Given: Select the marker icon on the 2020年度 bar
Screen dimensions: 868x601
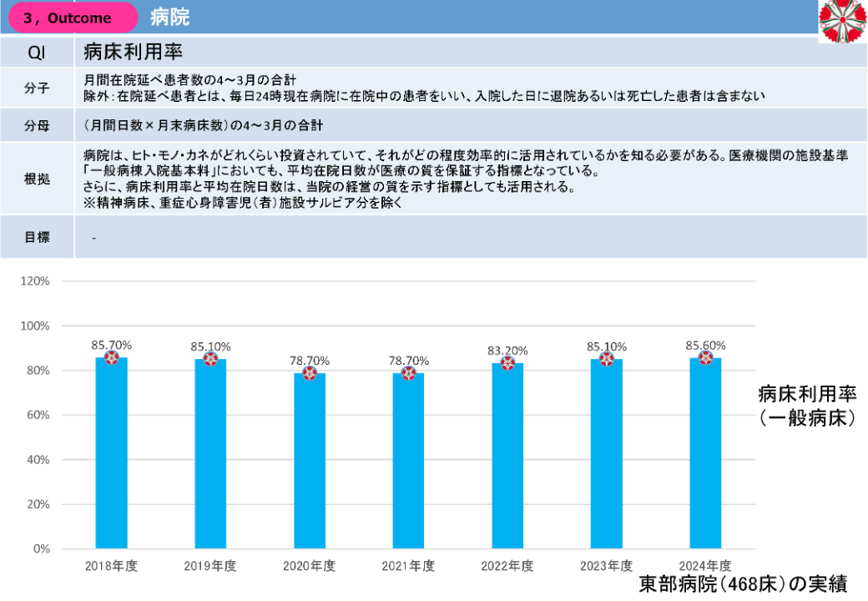Looking at the screenshot, I should click(x=309, y=373).
